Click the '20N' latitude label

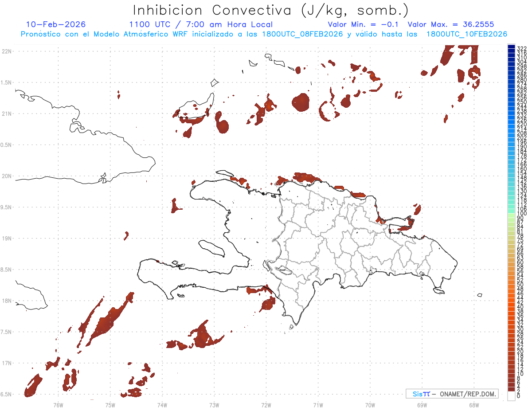7,176
